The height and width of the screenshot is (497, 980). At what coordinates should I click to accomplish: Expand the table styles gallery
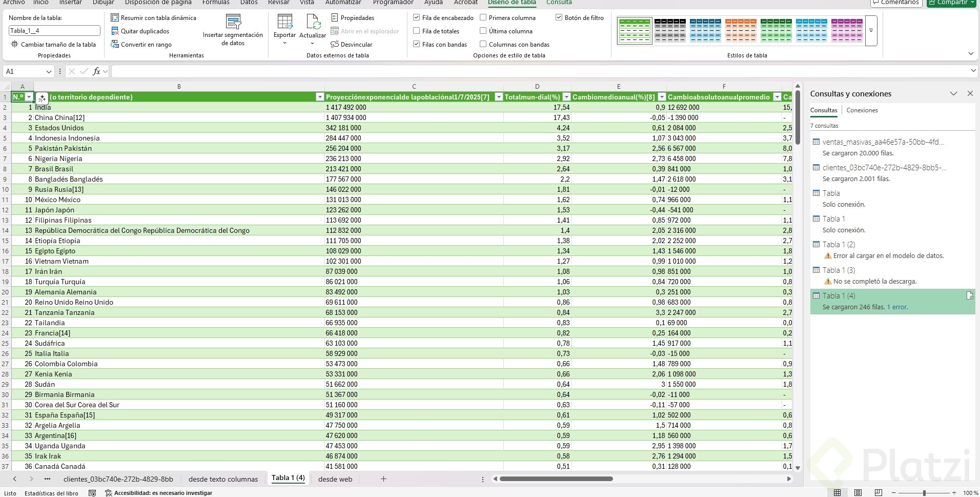pyautogui.click(x=871, y=31)
